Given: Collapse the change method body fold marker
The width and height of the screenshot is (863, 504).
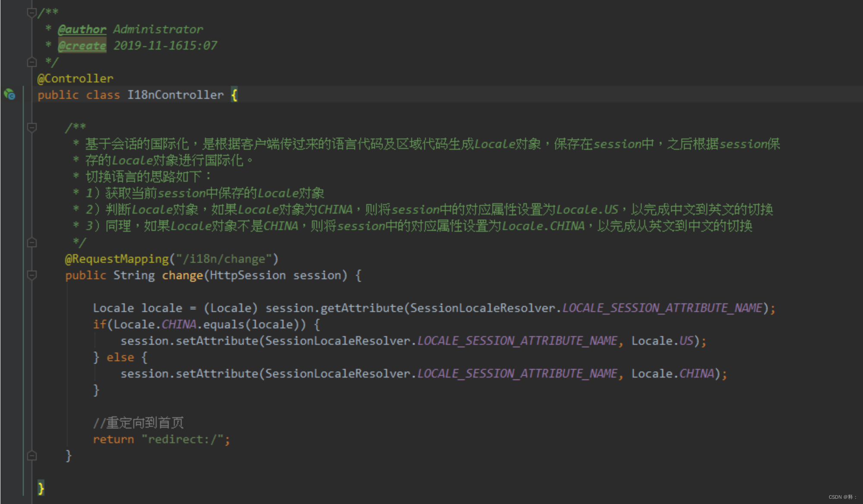Looking at the screenshot, I should click(31, 275).
